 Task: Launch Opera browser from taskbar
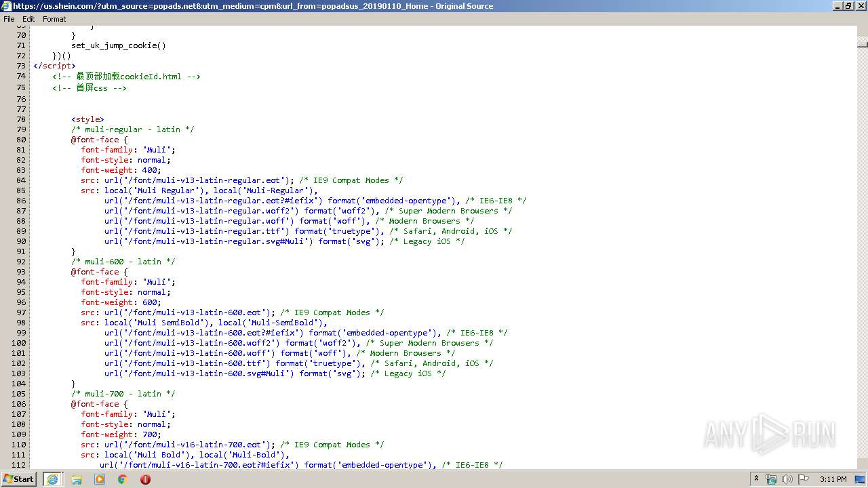(x=145, y=479)
